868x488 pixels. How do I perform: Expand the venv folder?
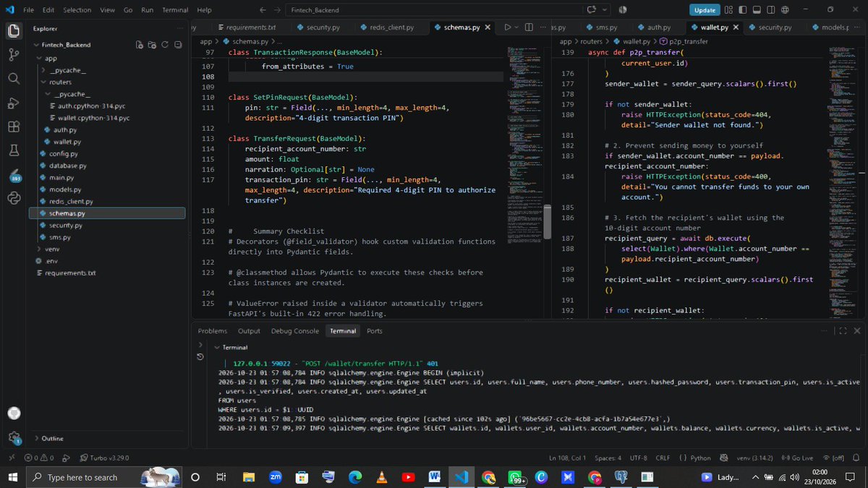[x=40, y=249]
